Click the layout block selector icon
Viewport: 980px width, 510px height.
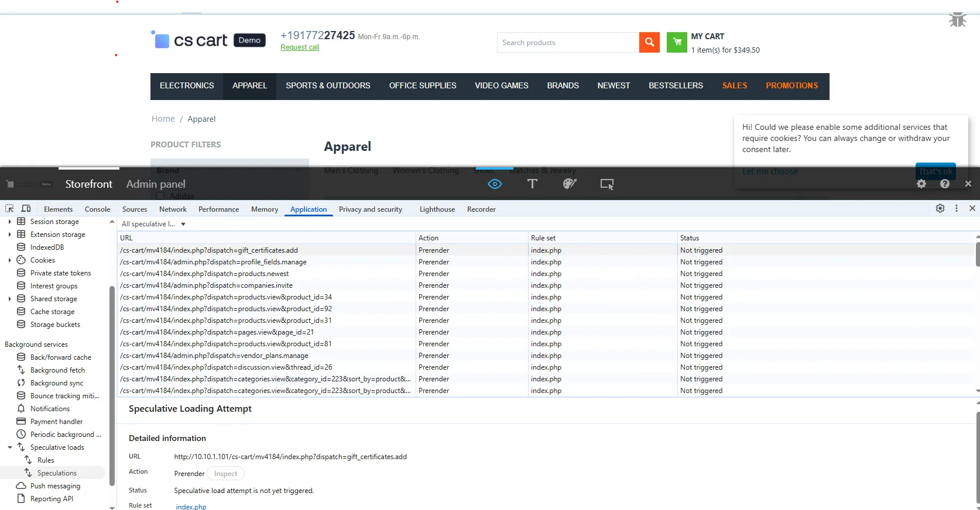pos(606,184)
